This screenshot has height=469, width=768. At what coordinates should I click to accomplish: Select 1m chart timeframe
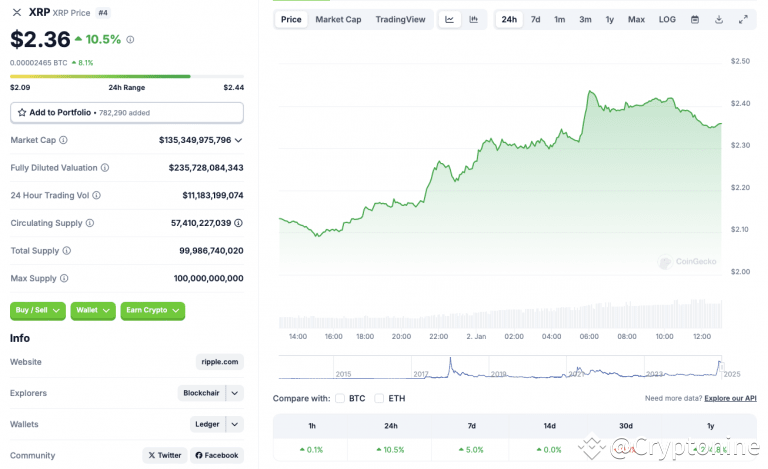(x=560, y=20)
